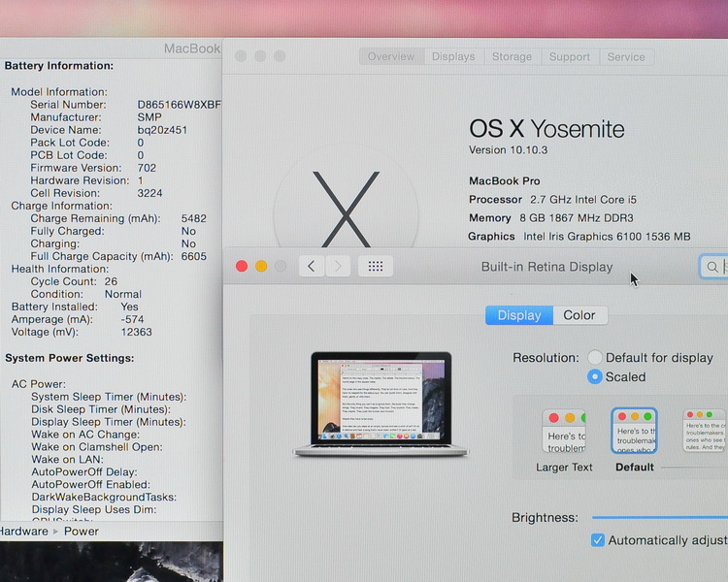
Task: Open Overview tab in About This Mac
Action: point(391,56)
